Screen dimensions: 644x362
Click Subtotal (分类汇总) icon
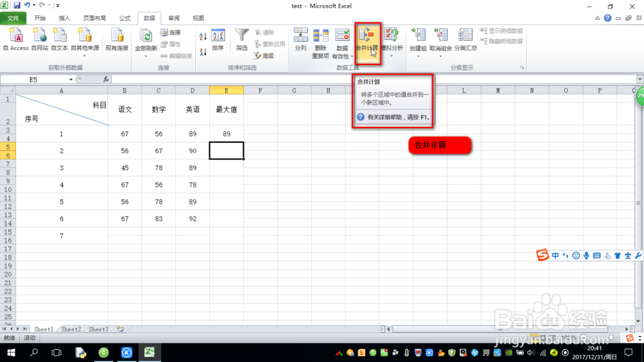[x=466, y=35]
